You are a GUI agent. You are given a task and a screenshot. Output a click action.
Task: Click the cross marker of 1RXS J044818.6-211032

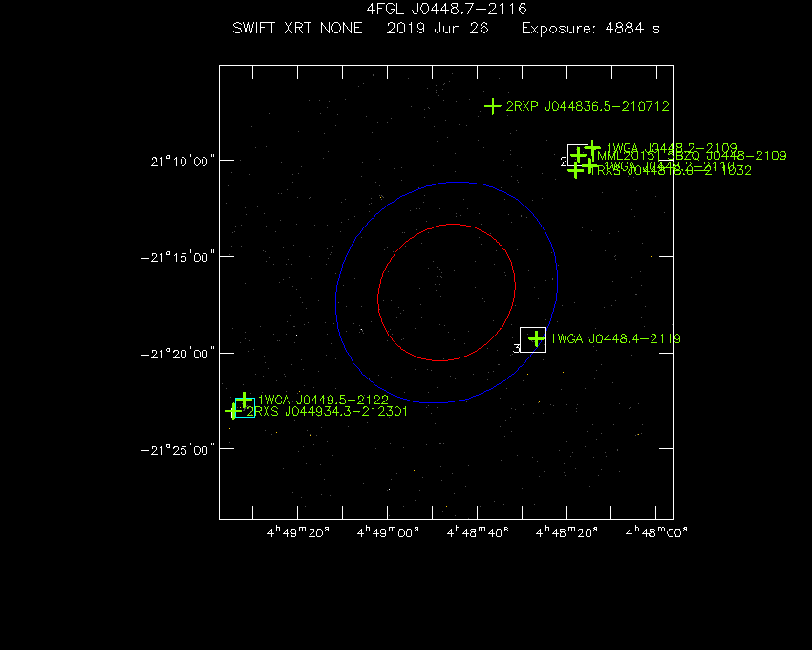[575, 170]
